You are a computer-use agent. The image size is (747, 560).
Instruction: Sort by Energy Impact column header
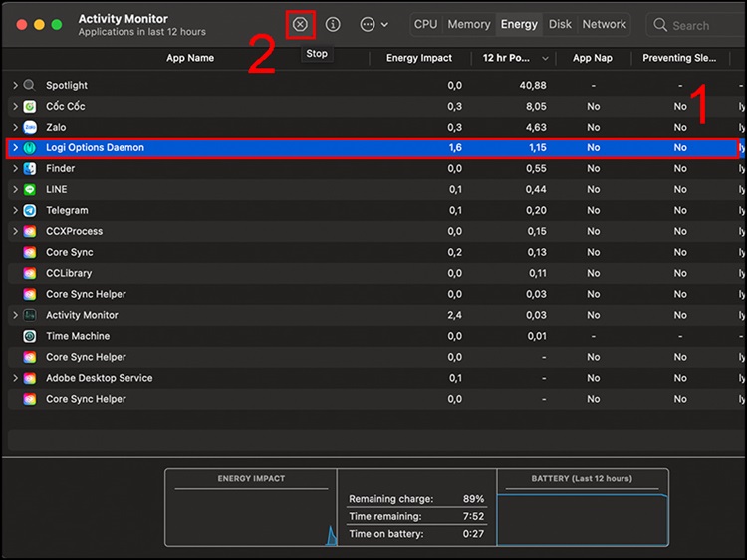click(x=418, y=58)
